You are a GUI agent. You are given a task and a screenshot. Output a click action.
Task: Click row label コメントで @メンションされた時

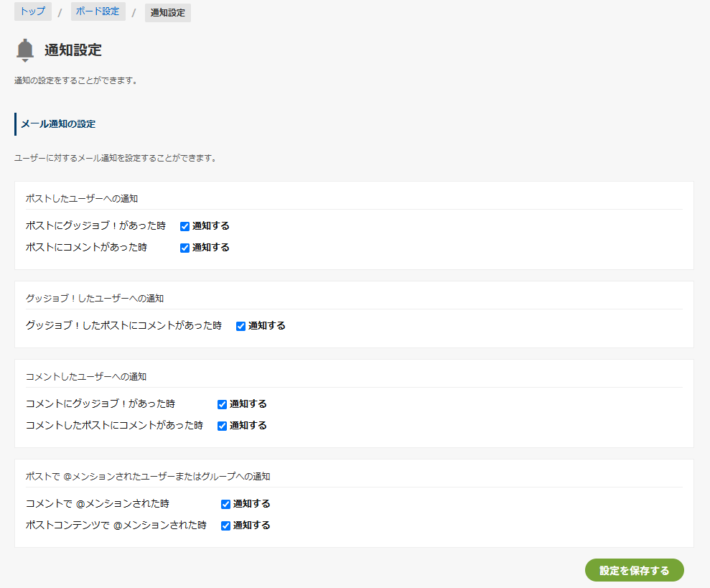[98, 504]
